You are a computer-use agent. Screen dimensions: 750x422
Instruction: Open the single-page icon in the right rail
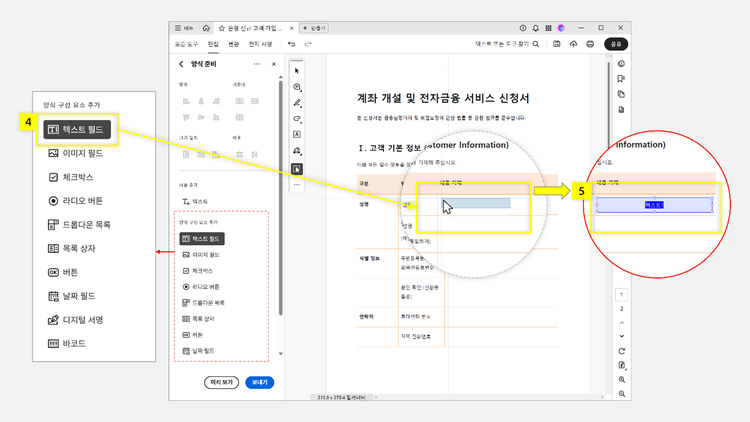[x=621, y=110]
